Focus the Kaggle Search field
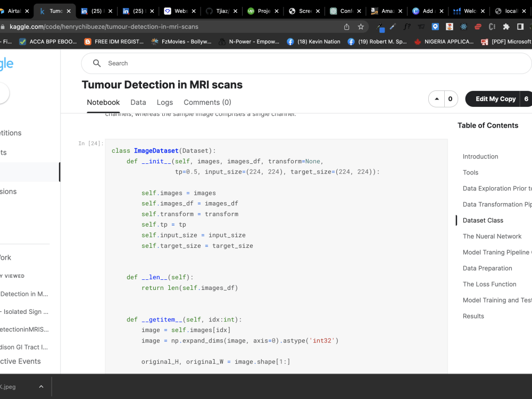The height and width of the screenshot is (399, 532). click(306, 63)
